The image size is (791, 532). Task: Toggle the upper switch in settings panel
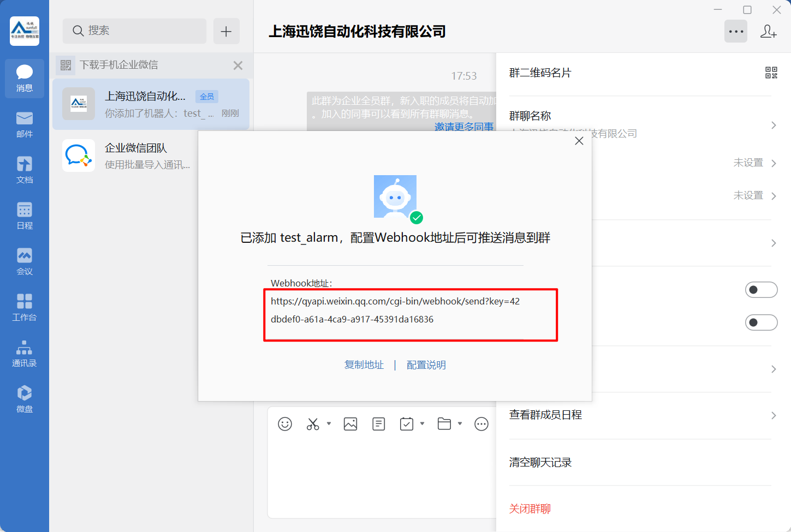click(x=762, y=290)
